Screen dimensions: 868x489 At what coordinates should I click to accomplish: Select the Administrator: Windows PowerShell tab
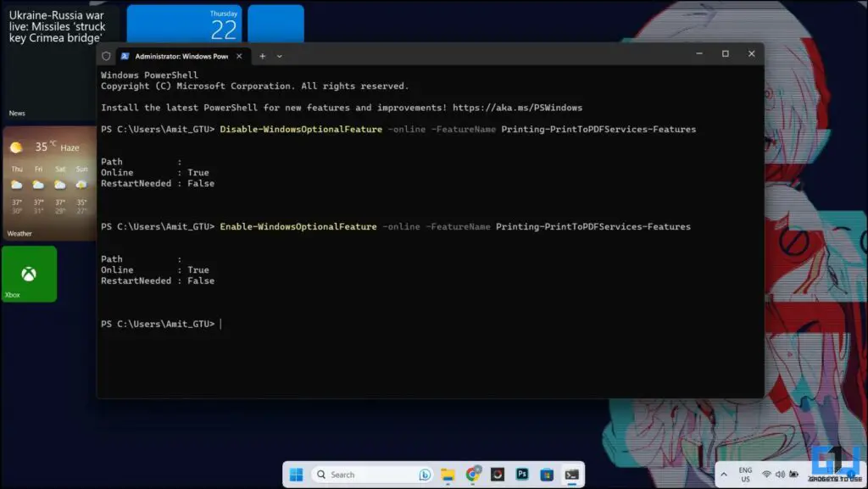tap(178, 56)
